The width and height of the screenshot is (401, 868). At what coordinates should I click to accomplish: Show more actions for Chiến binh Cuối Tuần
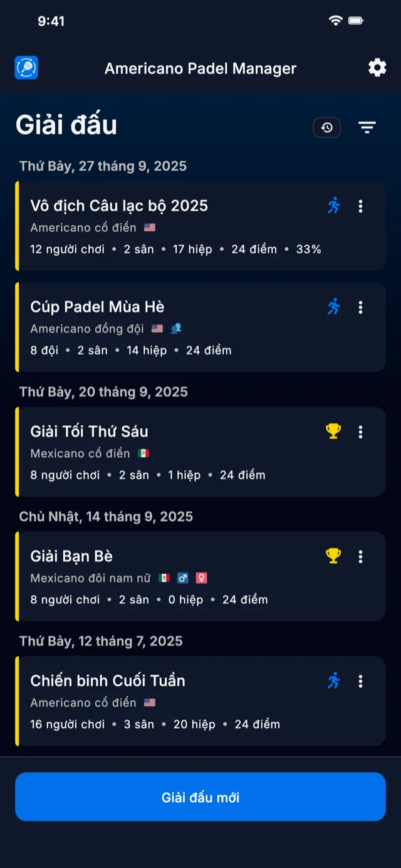pyautogui.click(x=360, y=680)
